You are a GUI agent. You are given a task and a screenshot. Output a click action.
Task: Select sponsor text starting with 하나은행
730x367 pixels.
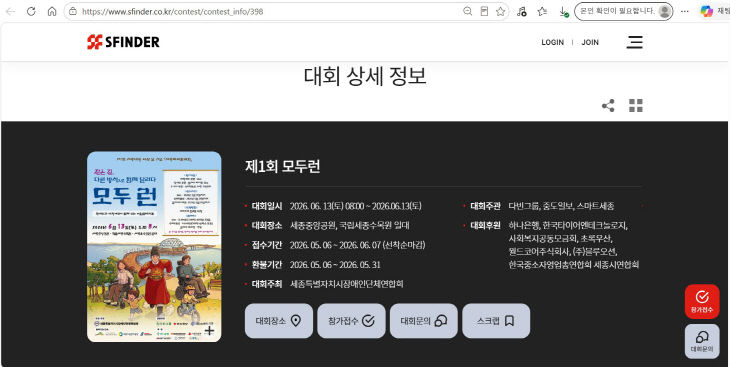pos(574,245)
